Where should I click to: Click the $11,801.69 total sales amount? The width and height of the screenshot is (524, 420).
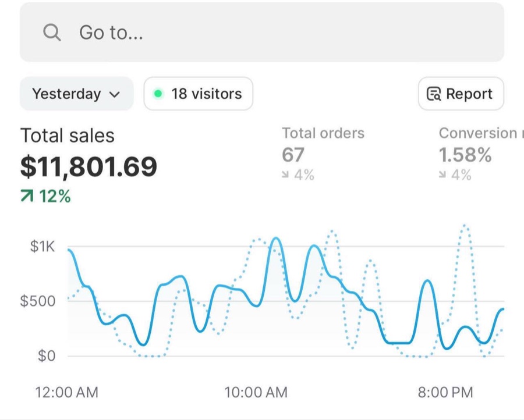tap(88, 166)
